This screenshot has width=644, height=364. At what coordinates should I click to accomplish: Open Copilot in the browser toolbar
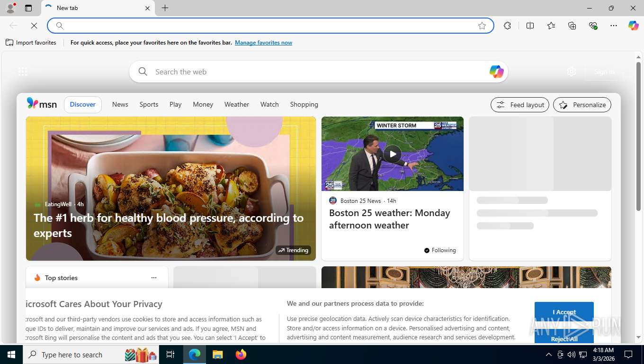(634, 26)
